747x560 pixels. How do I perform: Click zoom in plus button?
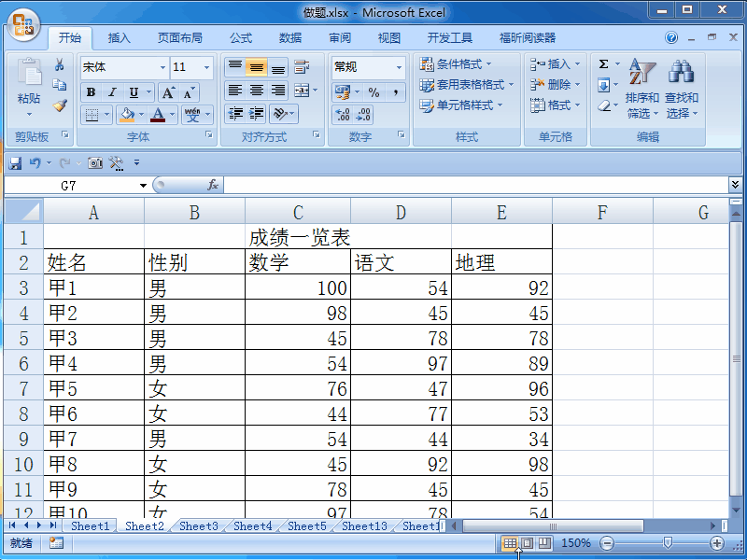(717, 543)
